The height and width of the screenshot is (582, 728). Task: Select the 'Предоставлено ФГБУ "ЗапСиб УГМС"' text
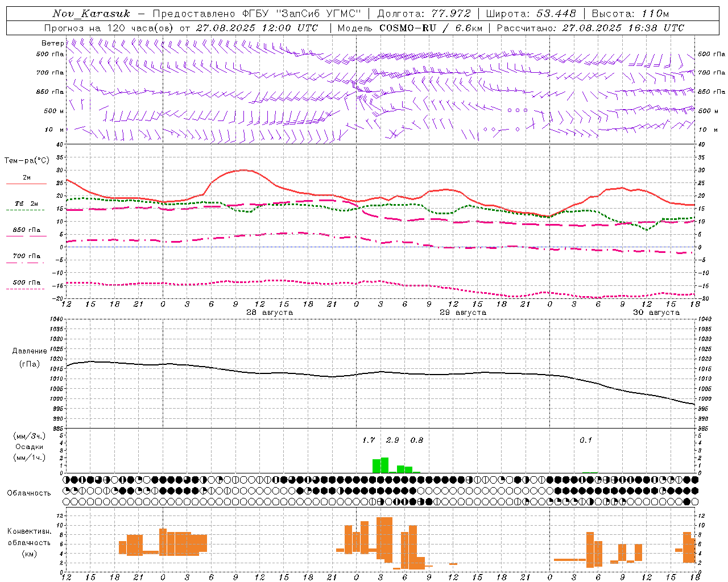pos(257,14)
